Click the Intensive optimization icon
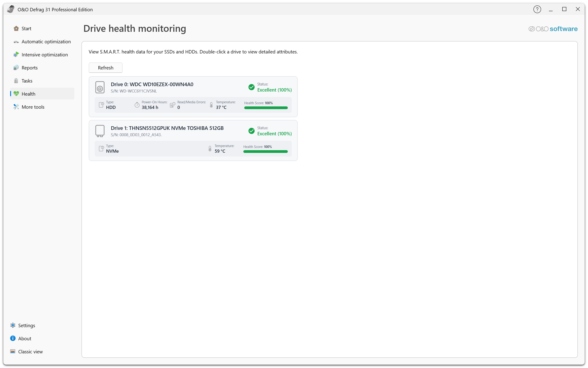The image size is (588, 368). click(16, 55)
